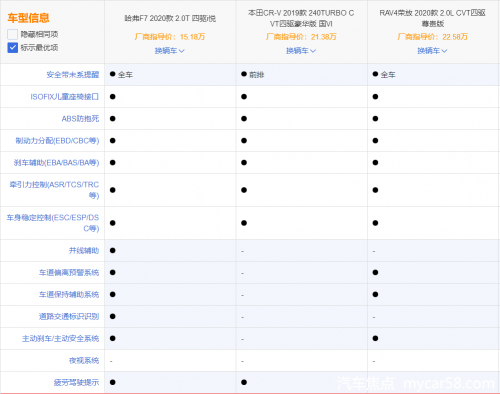Image resolution: width=500 pixels, height=394 pixels.
Task: Open the RAV4荣放 2020款 2.0L model title
Action: (432, 18)
